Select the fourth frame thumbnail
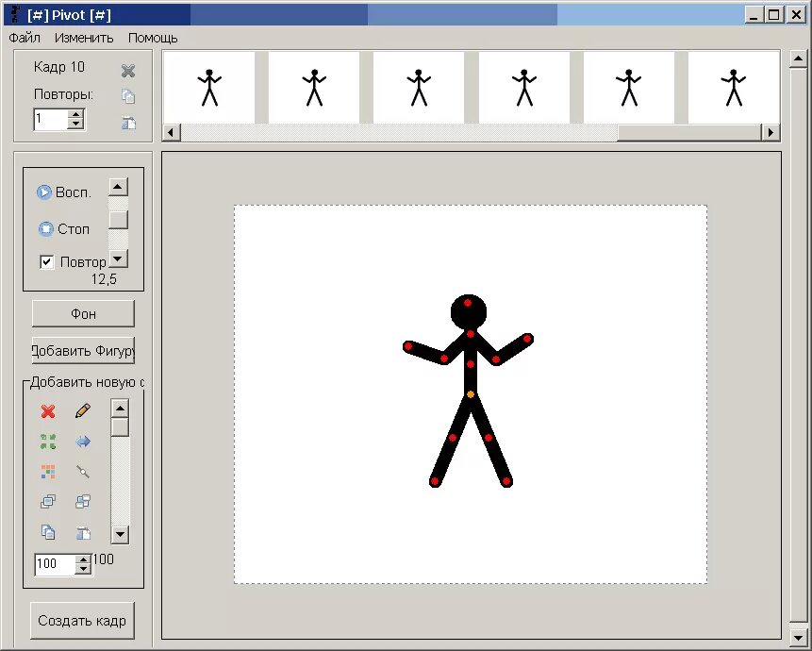812x651 pixels. point(524,87)
